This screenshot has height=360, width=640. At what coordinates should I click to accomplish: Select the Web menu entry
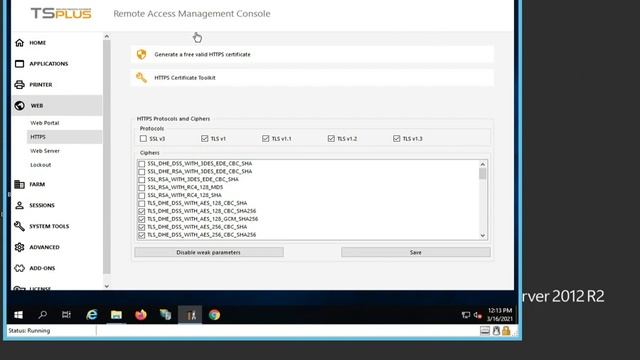[x=57, y=106]
